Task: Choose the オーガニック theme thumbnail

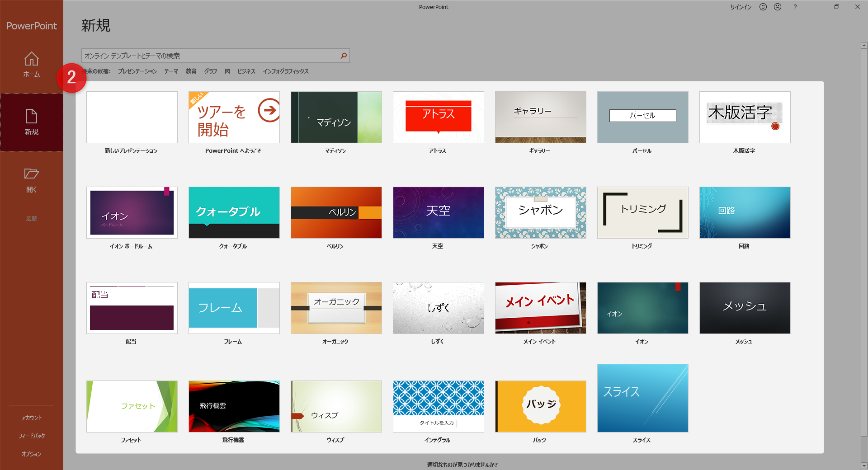Action: 336,308
